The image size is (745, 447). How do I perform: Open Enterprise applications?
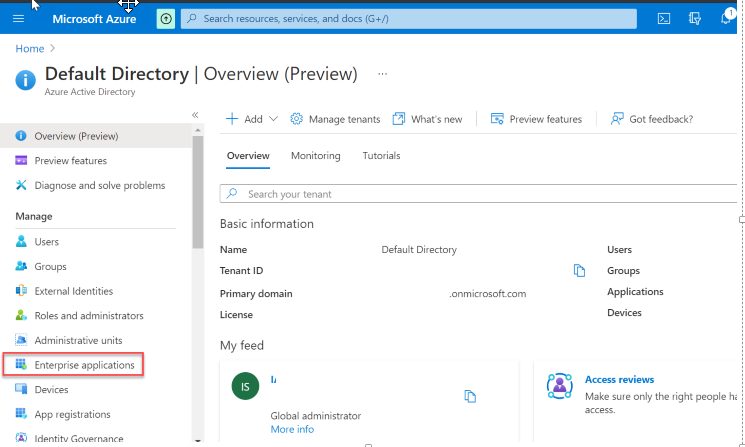click(73, 365)
